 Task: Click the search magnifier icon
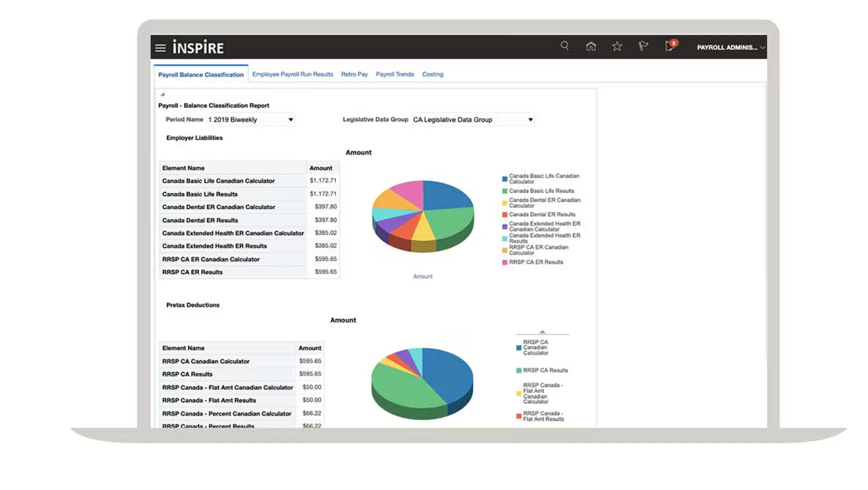pyautogui.click(x=565, y=46)
